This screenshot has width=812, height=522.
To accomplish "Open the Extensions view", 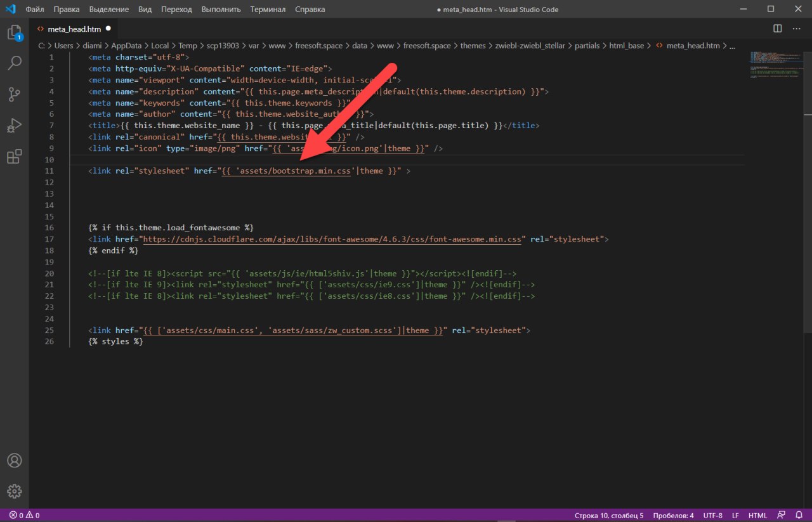I will pyautogui.click(x=14, y=157).
